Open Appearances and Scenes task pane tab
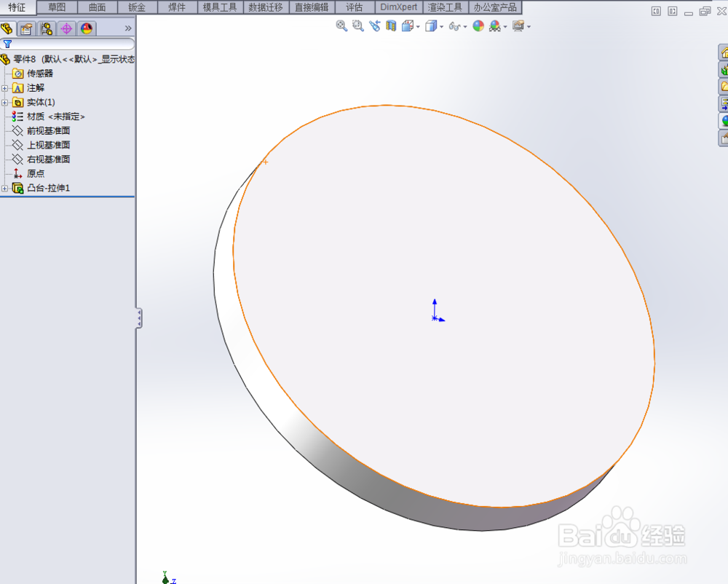The height and width of the screenshot is (584, 728). (x=724, y=121)
